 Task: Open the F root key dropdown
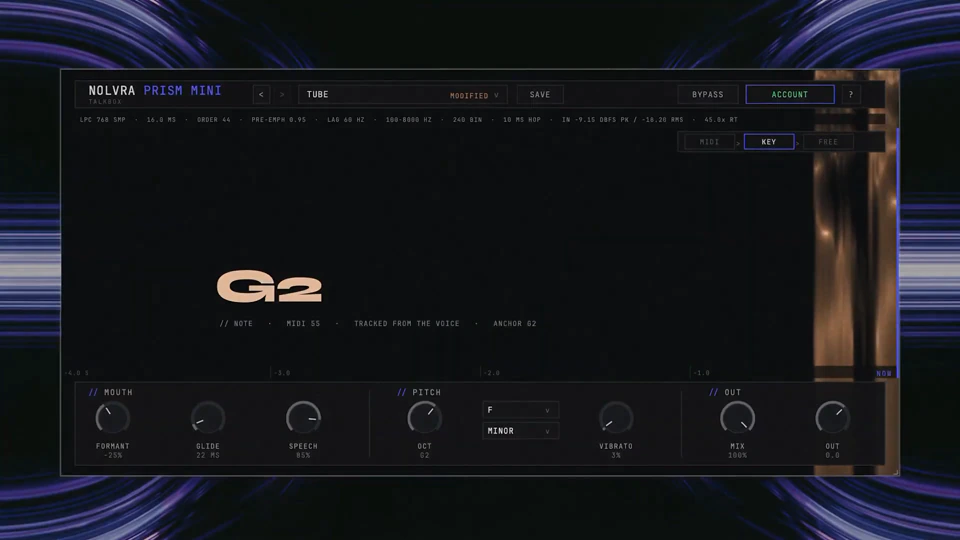tap(520, 410)
